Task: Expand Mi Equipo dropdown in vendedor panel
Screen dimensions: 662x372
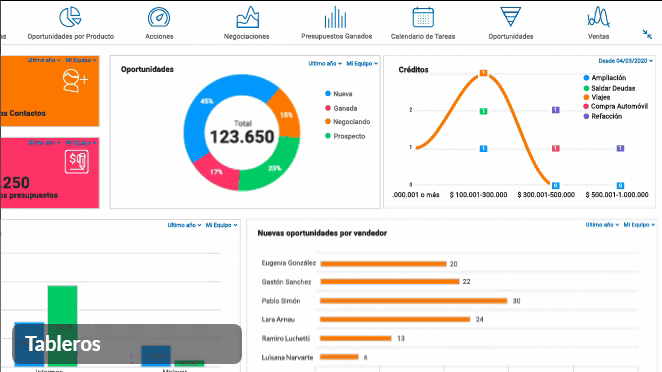Action: point(639,225)
